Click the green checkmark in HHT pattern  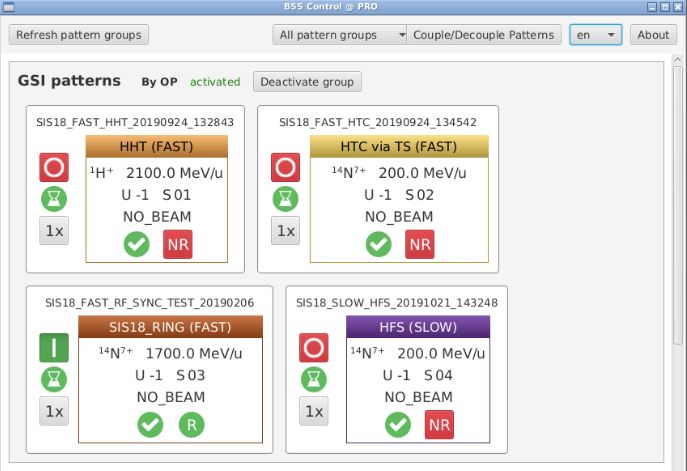[137, 244]
